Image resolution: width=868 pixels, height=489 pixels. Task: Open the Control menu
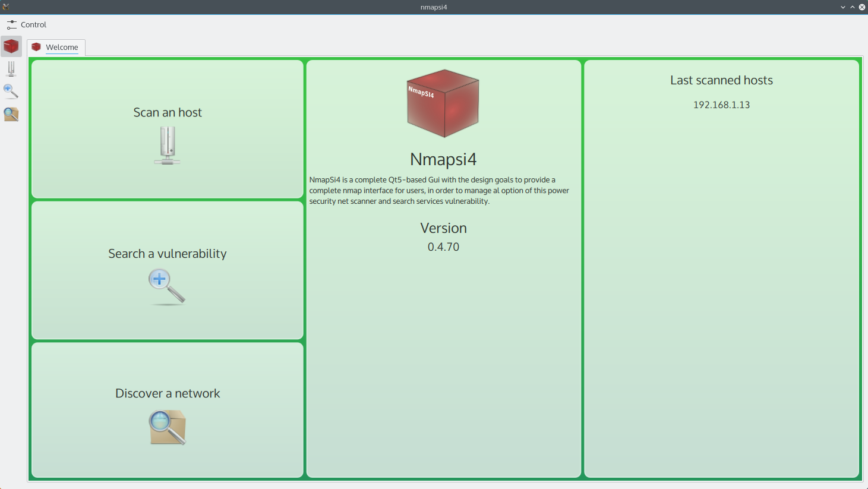tap(27, 24)
